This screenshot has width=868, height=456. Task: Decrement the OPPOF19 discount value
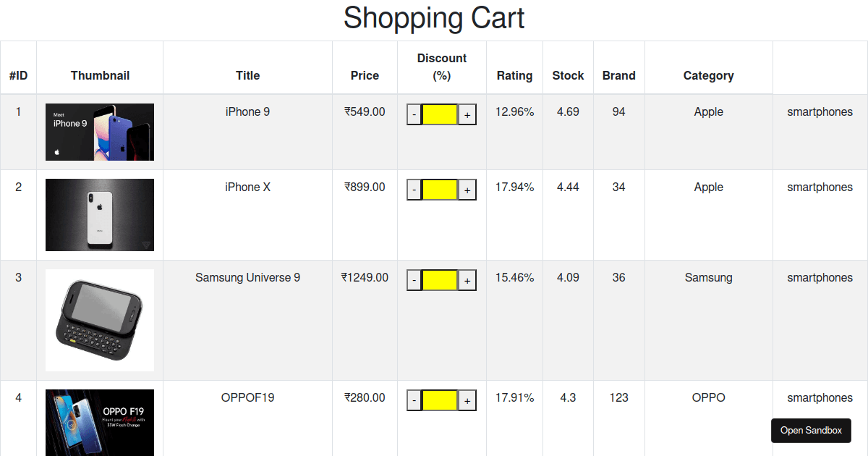tap(413, 399)
